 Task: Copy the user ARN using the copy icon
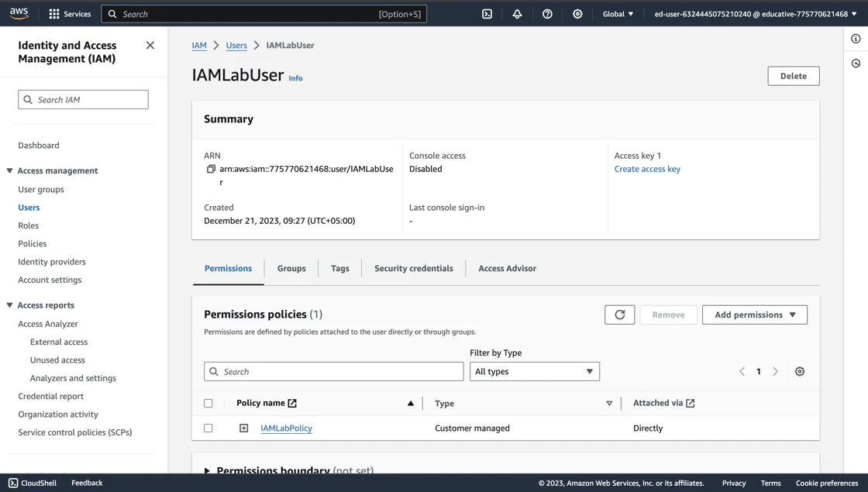coord(211,168)
